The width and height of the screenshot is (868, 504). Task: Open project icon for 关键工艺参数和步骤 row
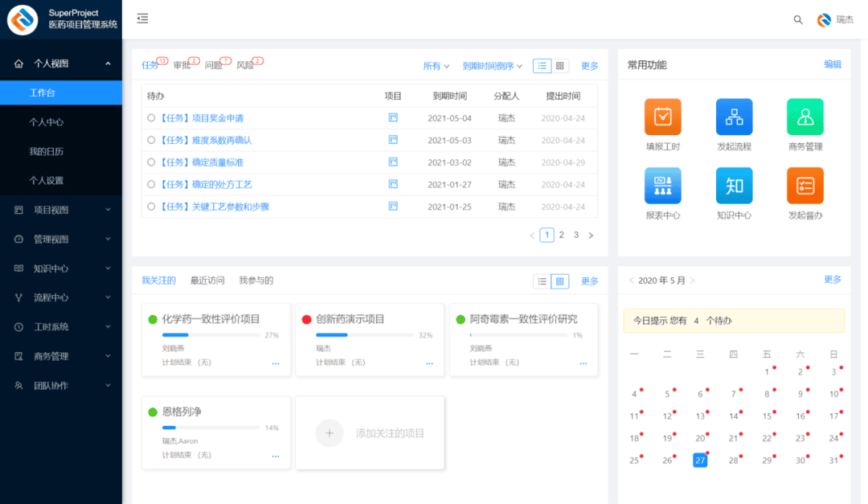(x=393, y=206)
